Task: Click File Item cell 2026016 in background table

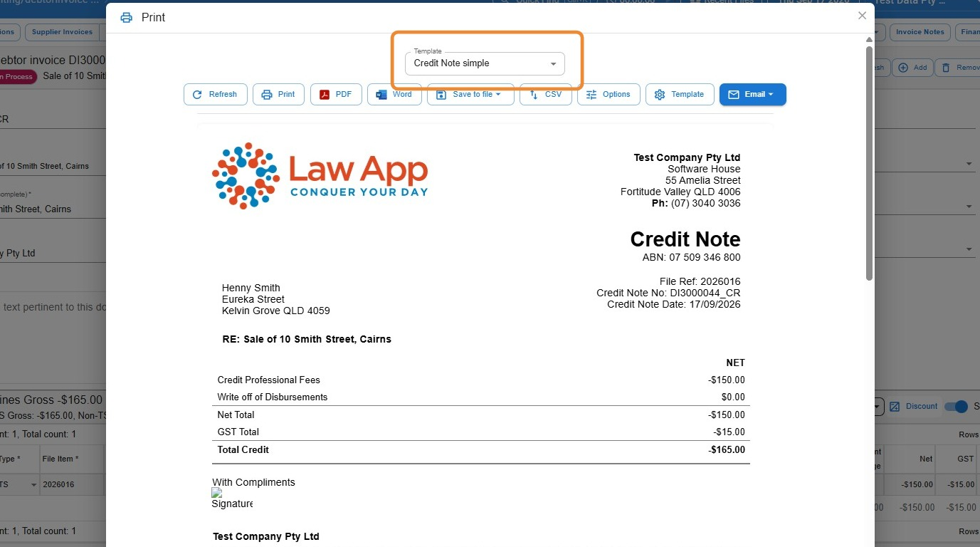Action: [x=71, y=484]
